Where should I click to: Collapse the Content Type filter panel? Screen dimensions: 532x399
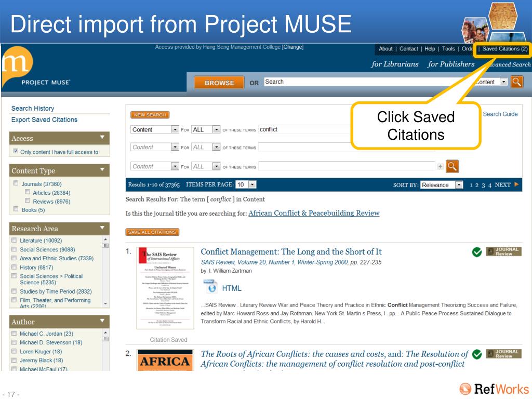pos(102,169)
